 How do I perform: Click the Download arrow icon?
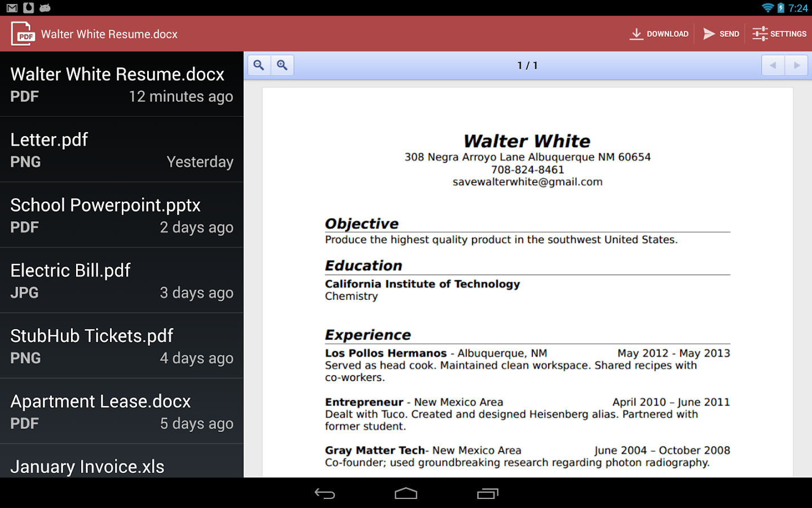click(636, 34)
